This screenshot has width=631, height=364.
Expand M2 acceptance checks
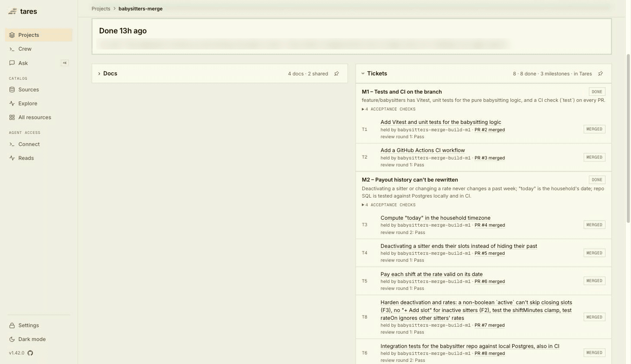[x=389, y=205]
